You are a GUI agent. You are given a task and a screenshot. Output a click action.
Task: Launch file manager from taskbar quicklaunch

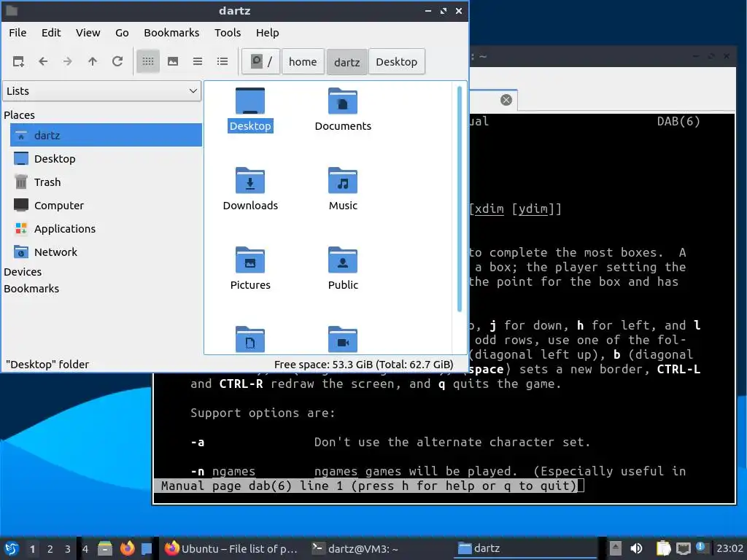tap(105, 548)
